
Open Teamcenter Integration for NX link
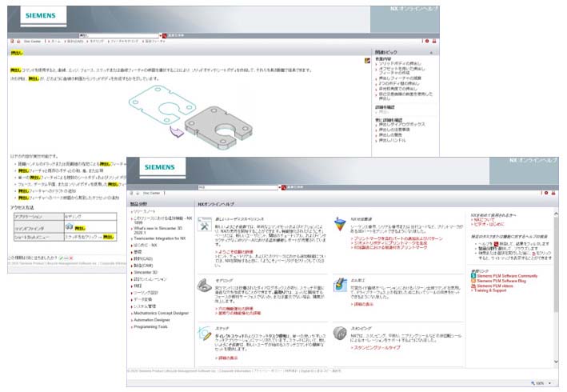[x=159, y=238]
